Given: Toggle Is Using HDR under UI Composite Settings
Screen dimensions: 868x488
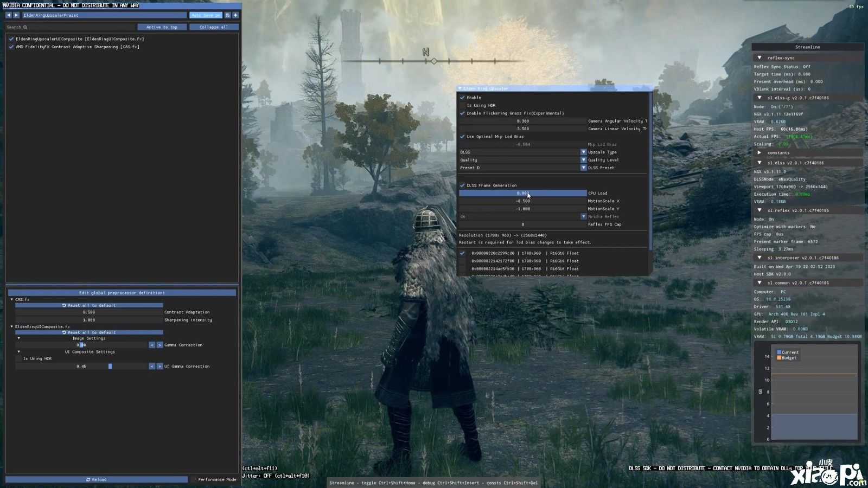Looking at the screenshot, I should click(x=18, y=358).
